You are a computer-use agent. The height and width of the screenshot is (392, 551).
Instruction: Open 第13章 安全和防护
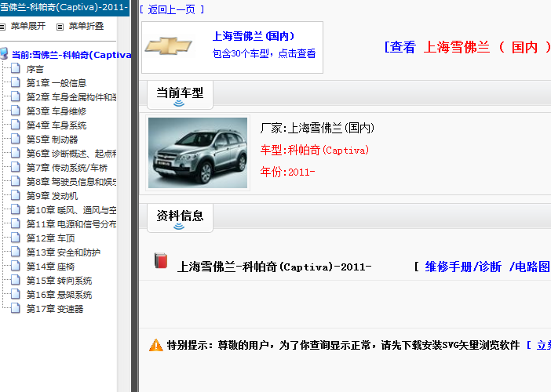point(64,252)
